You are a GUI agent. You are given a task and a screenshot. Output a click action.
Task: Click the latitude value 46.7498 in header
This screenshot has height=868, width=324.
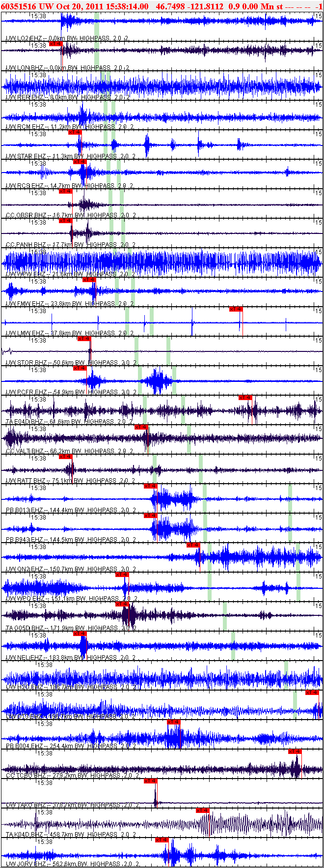pos(170,6)
